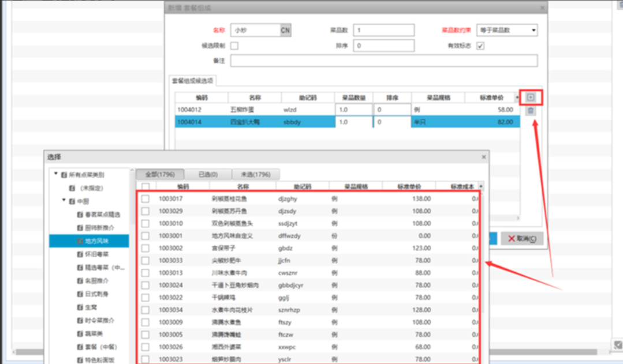The image size is (623, 364).
Task: Switch to the 未选(1796) tab
Action: point(256,174)
